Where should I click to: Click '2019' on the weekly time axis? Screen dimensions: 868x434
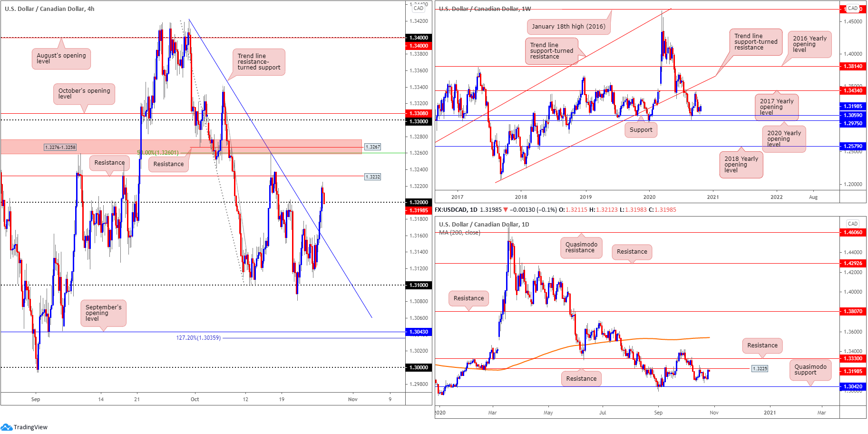point(585,197)
